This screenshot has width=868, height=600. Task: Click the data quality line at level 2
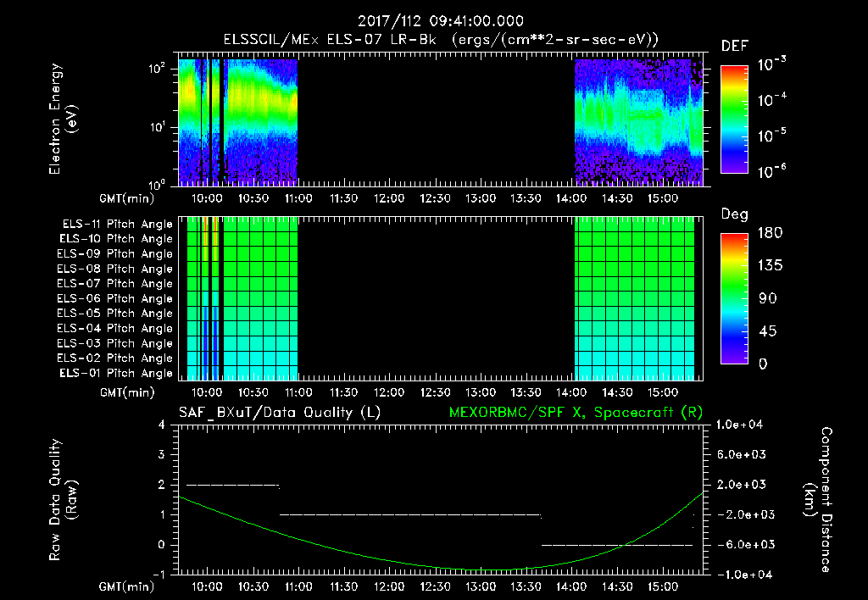(232, 485)
